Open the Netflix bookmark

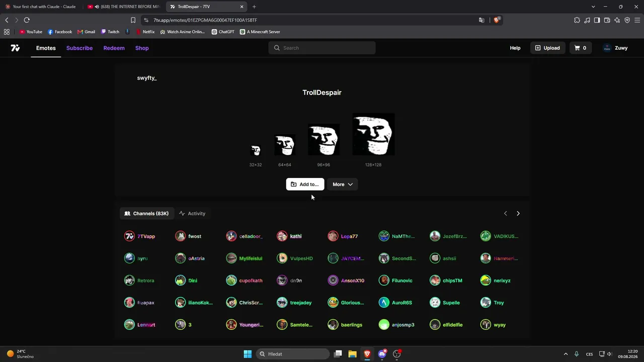coord(145,32)
